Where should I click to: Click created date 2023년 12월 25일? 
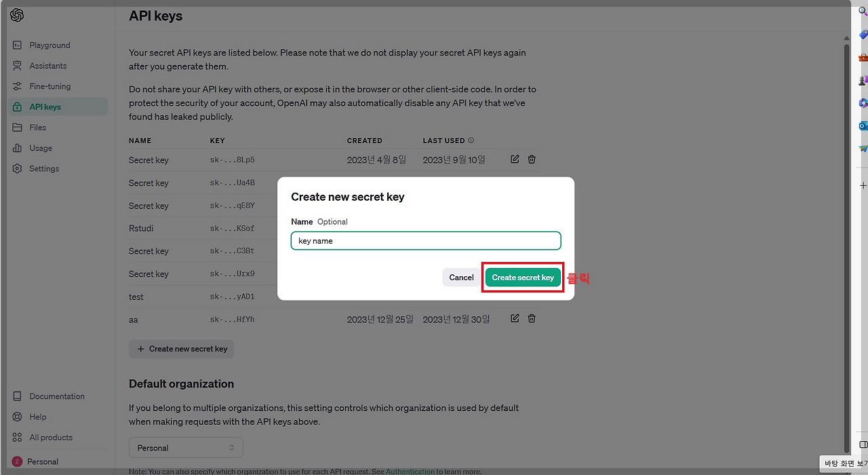pos(380,319)
